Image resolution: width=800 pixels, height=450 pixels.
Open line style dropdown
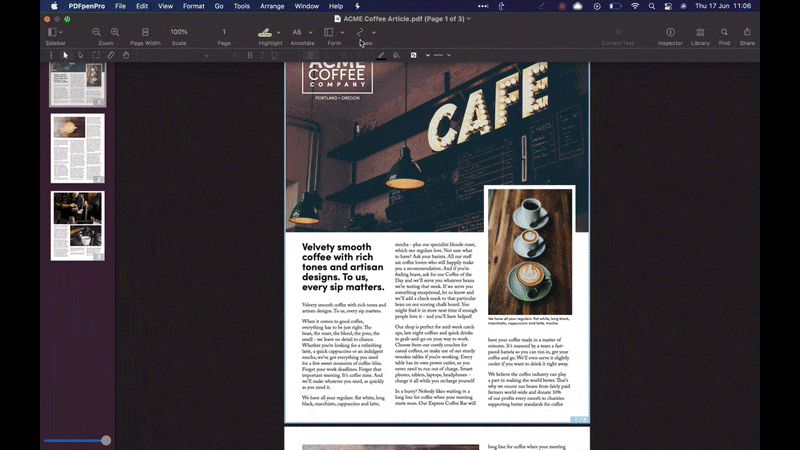pos(442,55)
